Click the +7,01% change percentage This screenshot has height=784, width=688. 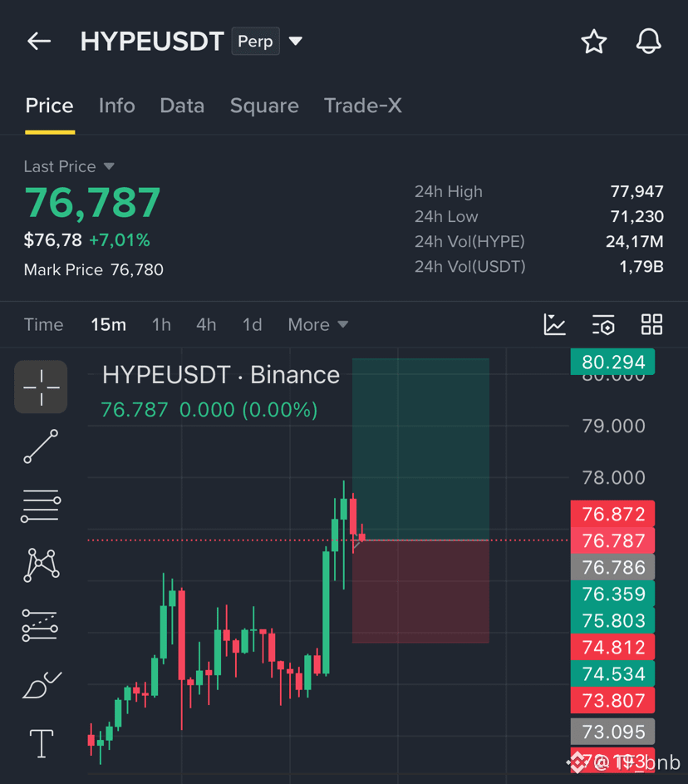pyautogui.click(x=120, y=240)
